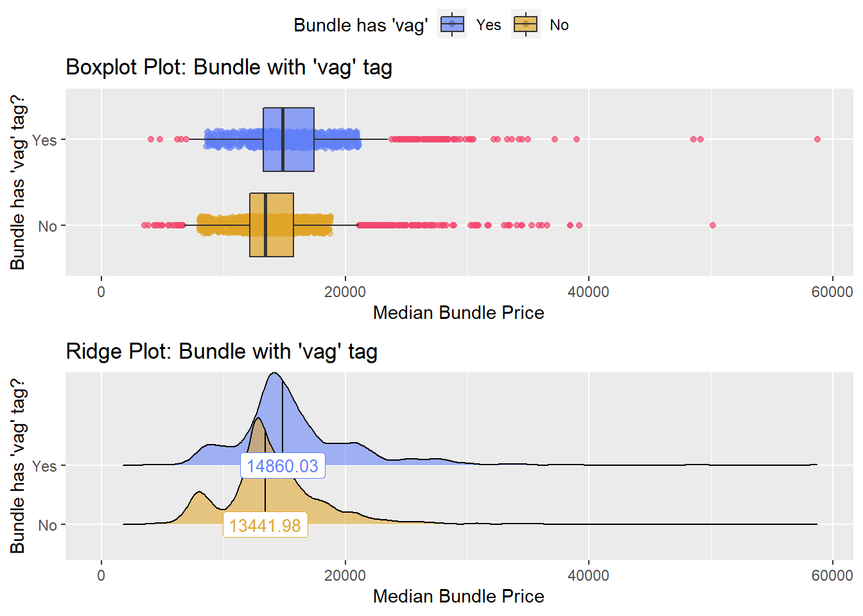Viewport: 863px width, 616px height.
Task: Select the blue 'Yes' boxplot box
Action: point(288,139)
